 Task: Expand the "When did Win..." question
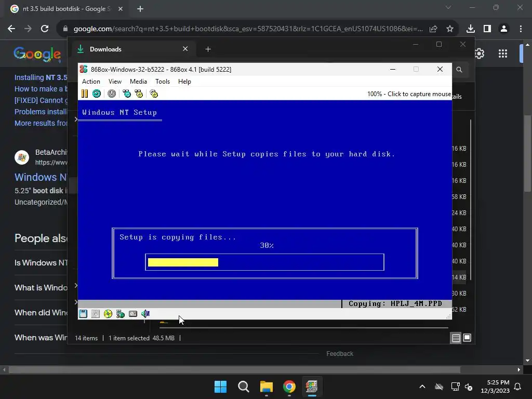tap(41, 312)
